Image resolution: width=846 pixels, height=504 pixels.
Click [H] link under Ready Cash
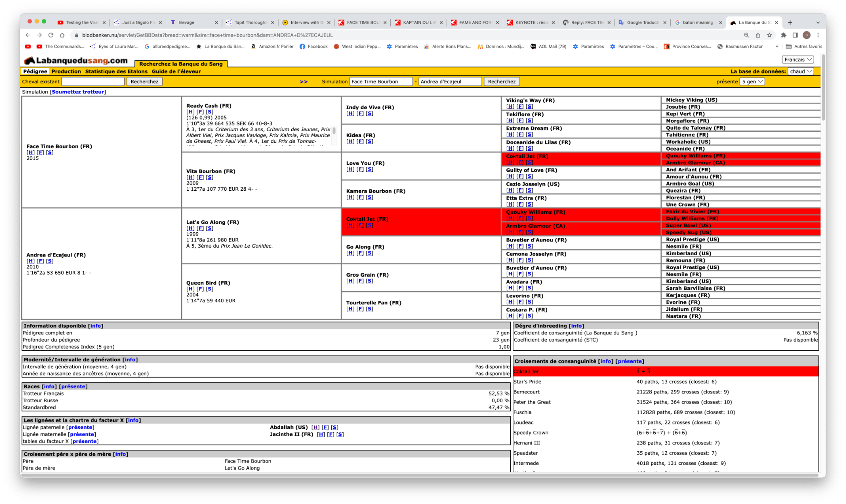(190, 112)
